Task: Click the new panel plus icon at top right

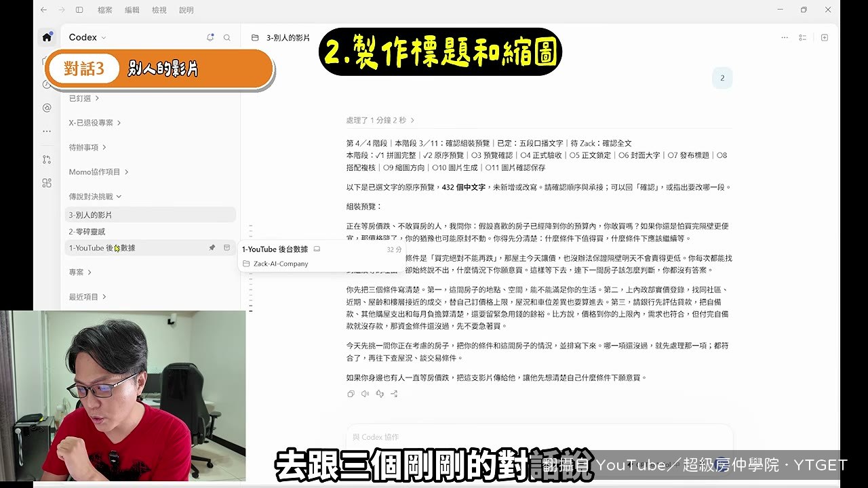Action: pyautogui.click(x=825, y=37)
